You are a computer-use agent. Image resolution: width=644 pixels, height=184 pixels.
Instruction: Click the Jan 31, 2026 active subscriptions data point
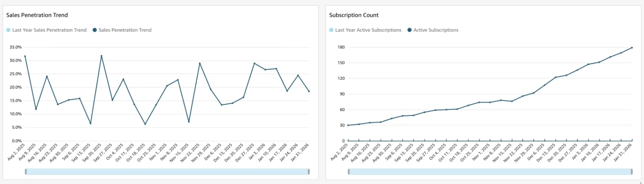[632, 48]
